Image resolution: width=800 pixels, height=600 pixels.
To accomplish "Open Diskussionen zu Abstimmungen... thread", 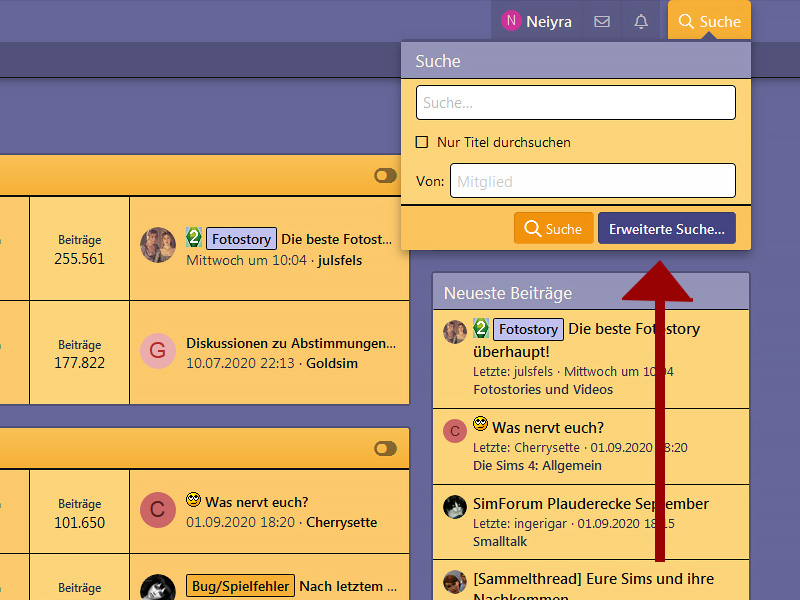I will [291, 343].
